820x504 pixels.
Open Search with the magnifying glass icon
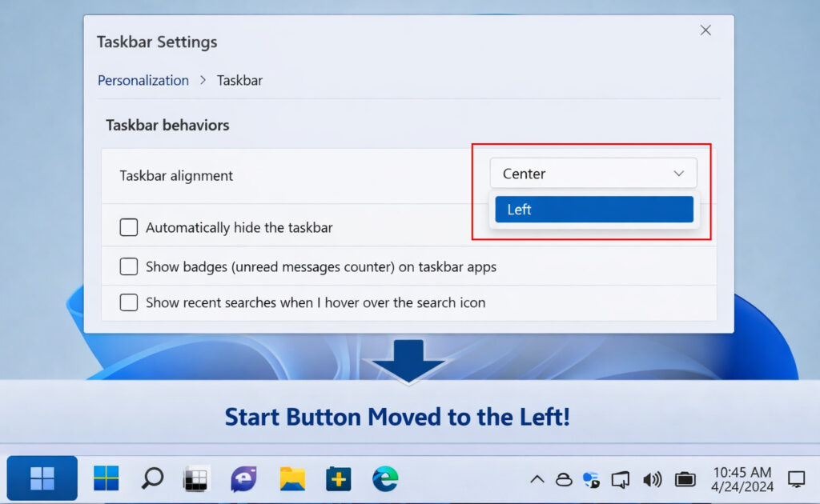(x=152, y=478)
